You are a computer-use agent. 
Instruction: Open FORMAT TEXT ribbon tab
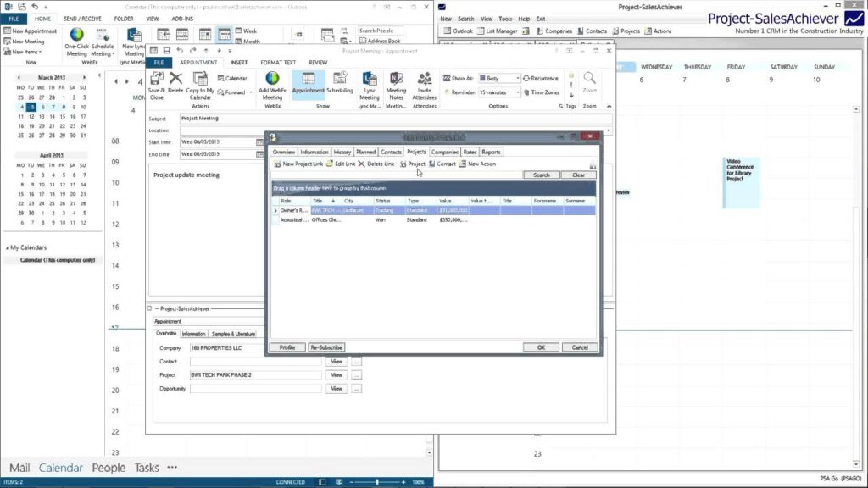278,63
